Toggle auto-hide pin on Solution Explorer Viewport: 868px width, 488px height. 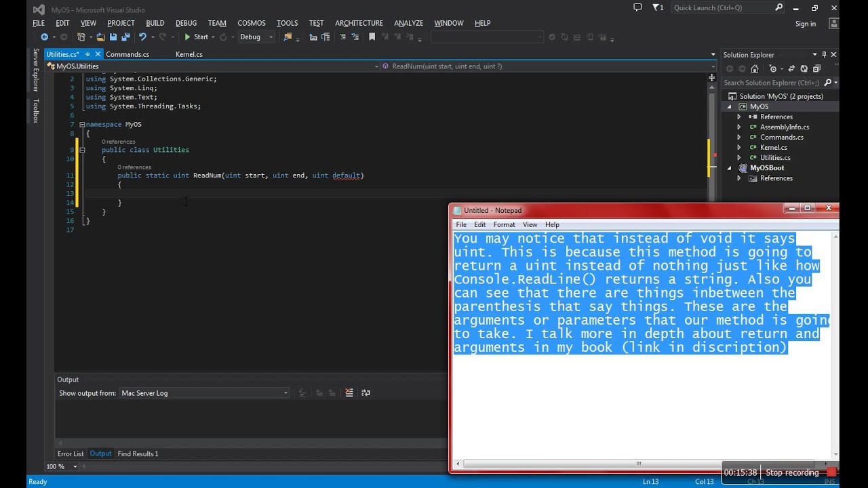(824, 54)
